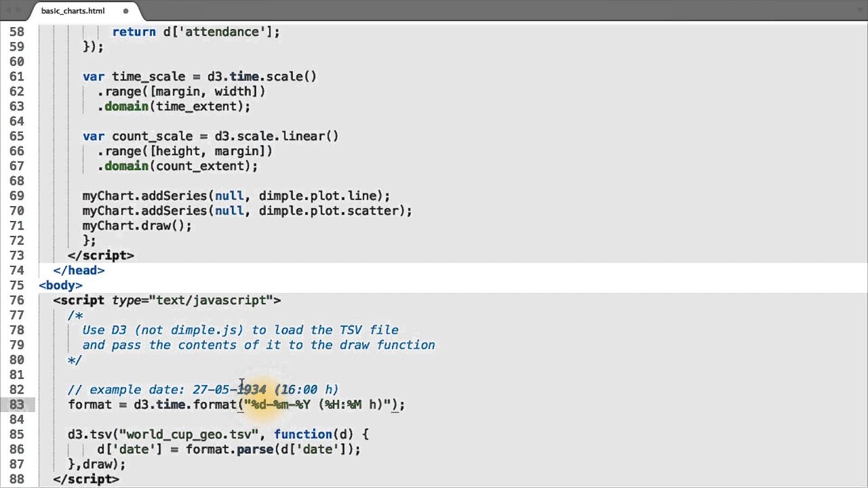The image size is (868, 488).
Task: Click the closing '</script>' tag on line 73
Action: click(x=101, y=256)
